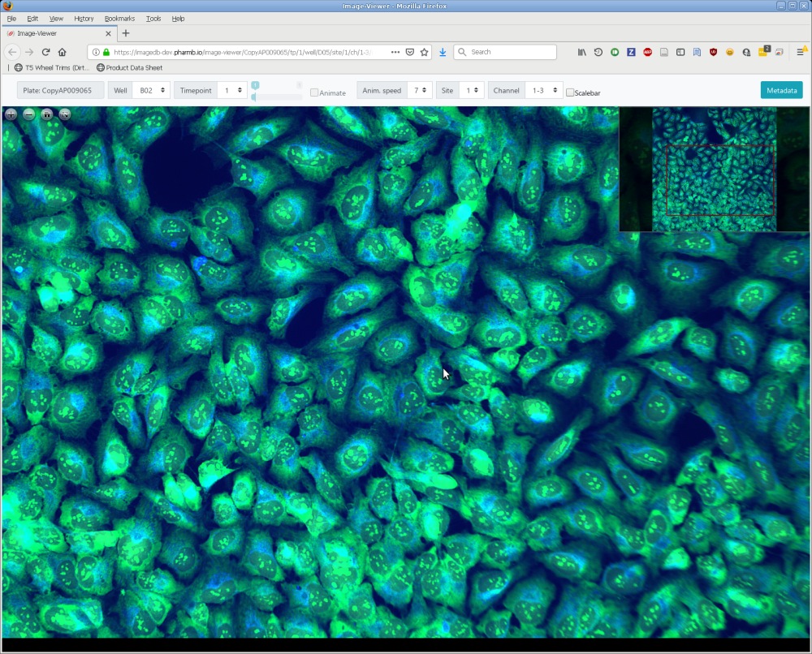This screenshot has height=654, width=812.
Task: Open the Timepoint dropdown
Action: pyautogui.click(x=232, y=91)
